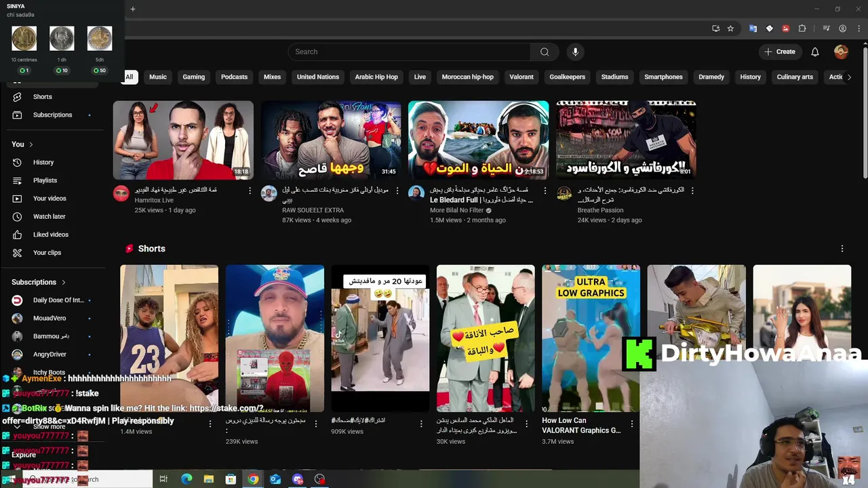Select the All category chip
This screenshot has width=868, height=488.
point(129,77)
